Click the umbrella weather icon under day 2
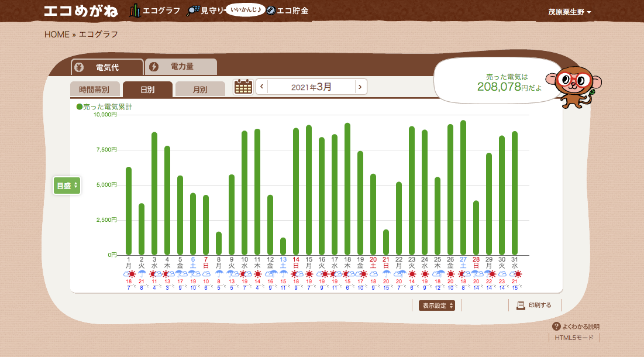 click(x=142, y=274)
